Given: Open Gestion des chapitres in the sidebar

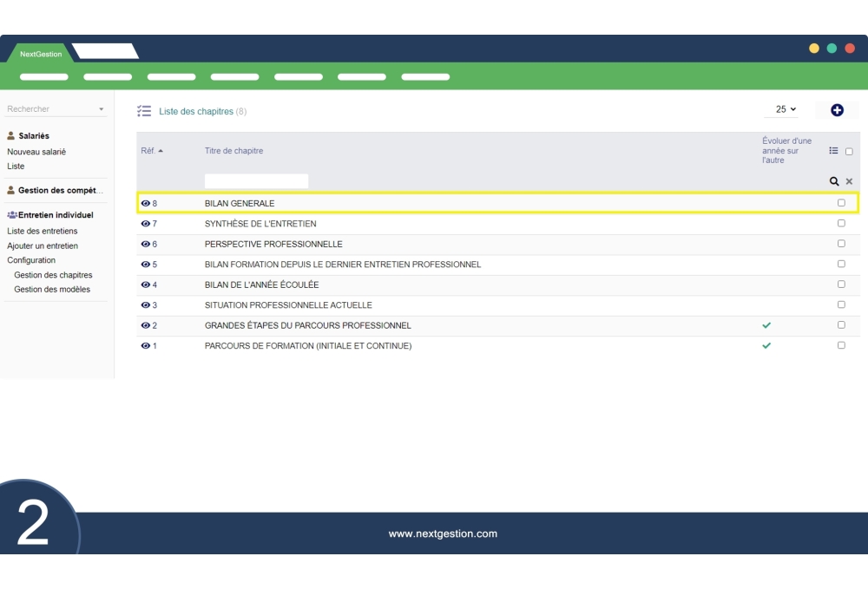Looking at the screenshot, I should 53,275.
